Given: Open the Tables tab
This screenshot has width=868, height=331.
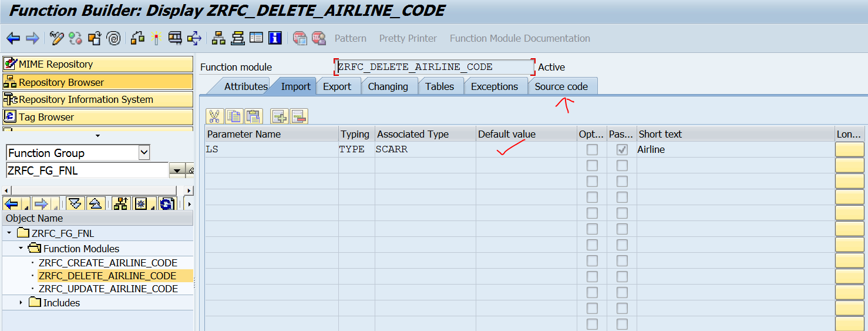Looking at the screenshot, I should pos(439,86).
